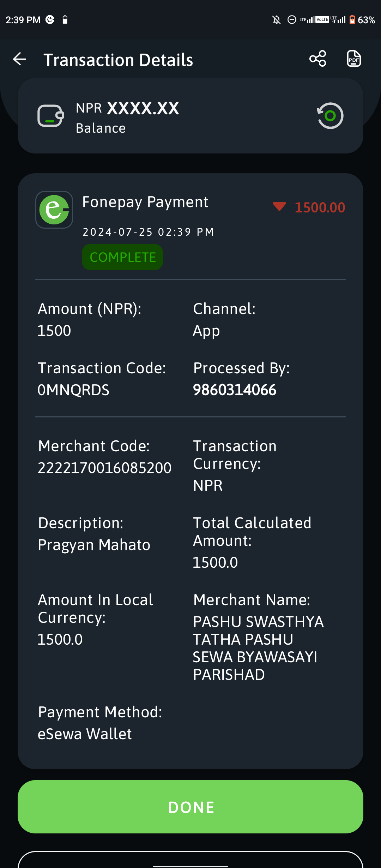This screenshot has height=868, width=381.
Task: Download the receipt as PDF
Action: [353, 59]
